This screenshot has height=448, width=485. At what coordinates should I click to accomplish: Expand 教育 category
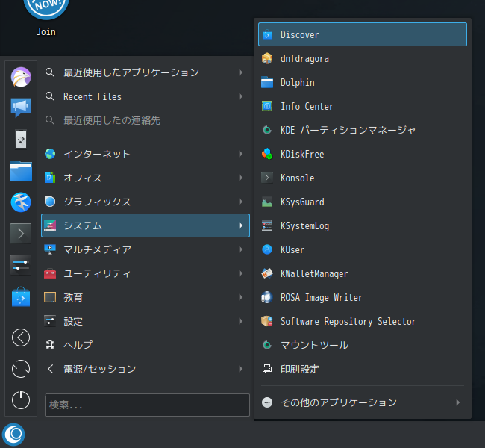tap(145, 297)
